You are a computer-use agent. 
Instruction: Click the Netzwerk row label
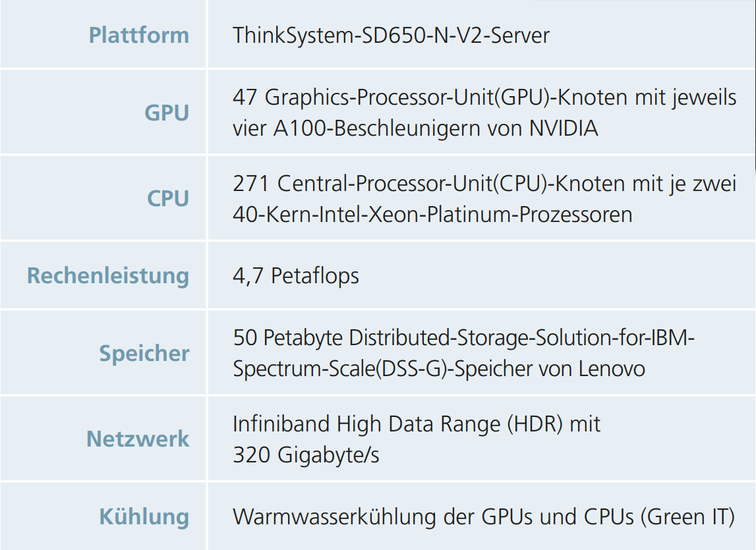coord(137,439)
